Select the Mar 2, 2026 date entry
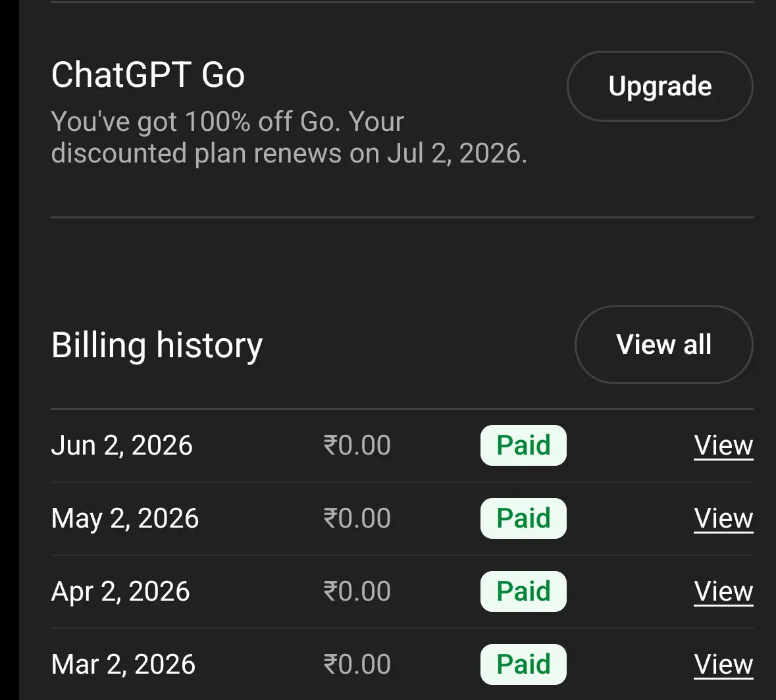 pyautogui.click(x=123, y=664)
